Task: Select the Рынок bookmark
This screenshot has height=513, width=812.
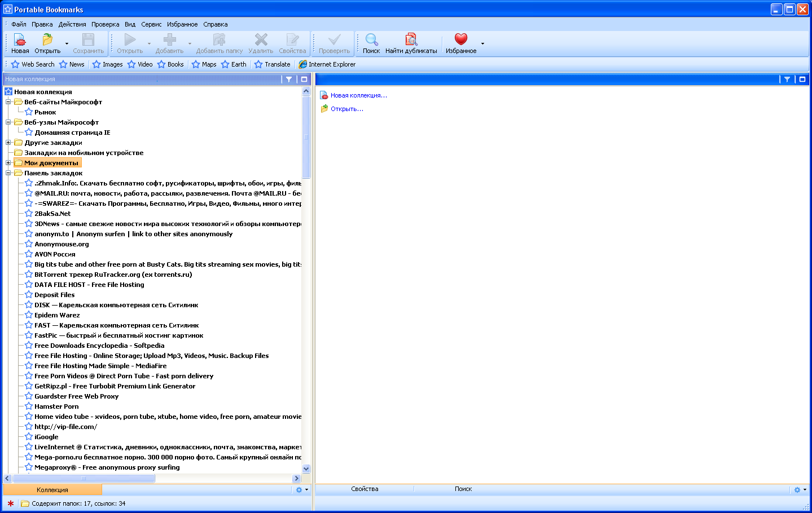Action: 45,112
